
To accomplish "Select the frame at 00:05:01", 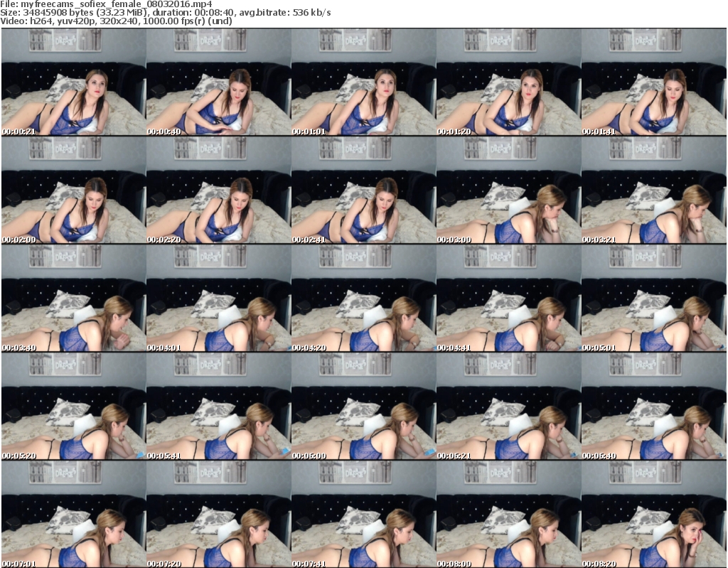I will (x=653, y=299).
